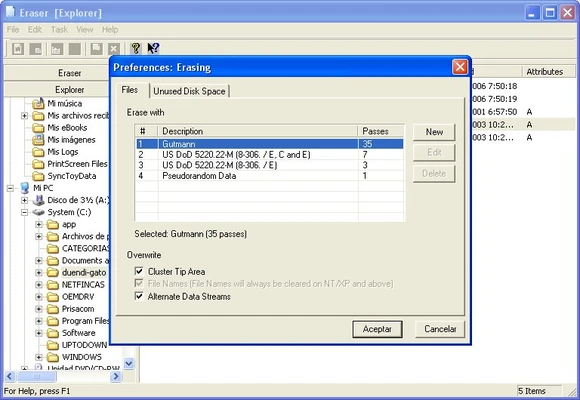
Task: Select the Gutmann erase method row
Action: point(270,144)
